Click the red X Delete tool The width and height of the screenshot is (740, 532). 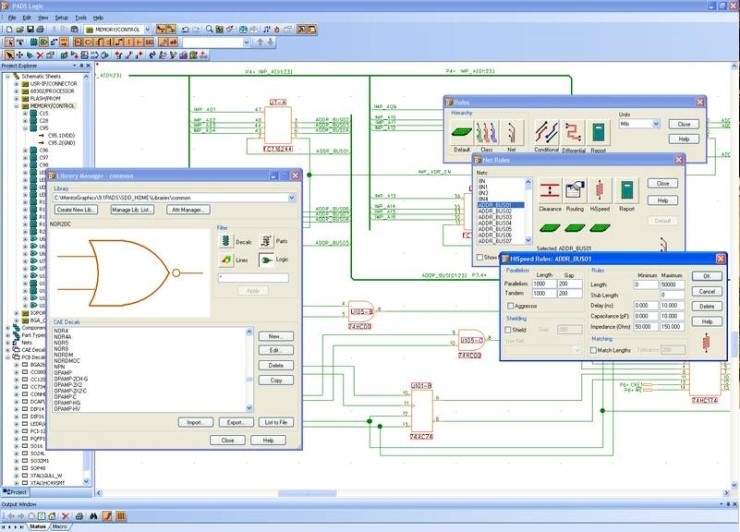tap(40, 55)
